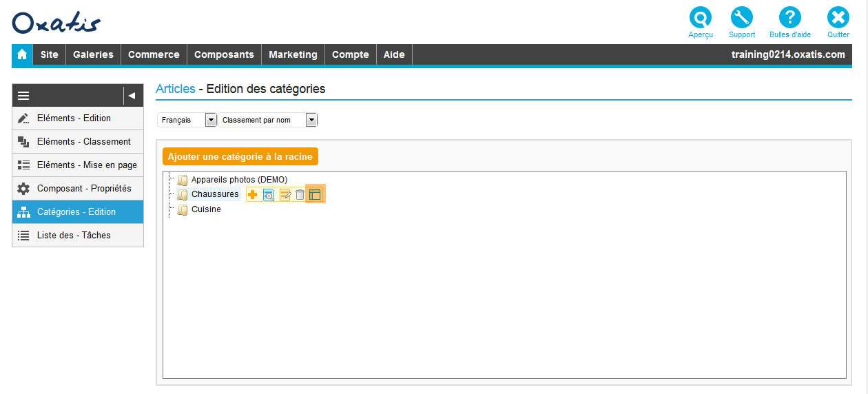Click the magnifier preview icon for Chaussures
868x394 pixels.
tap(269, 195)
